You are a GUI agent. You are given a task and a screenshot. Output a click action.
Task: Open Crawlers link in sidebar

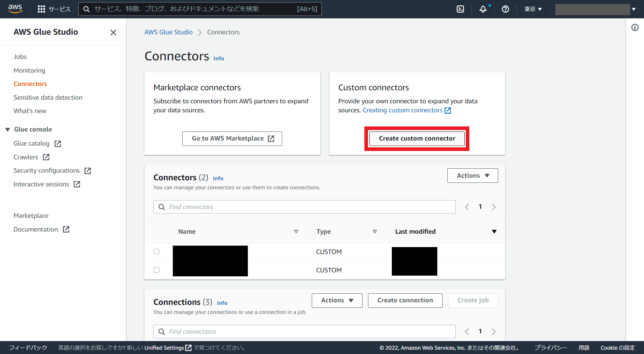[26, 157]
